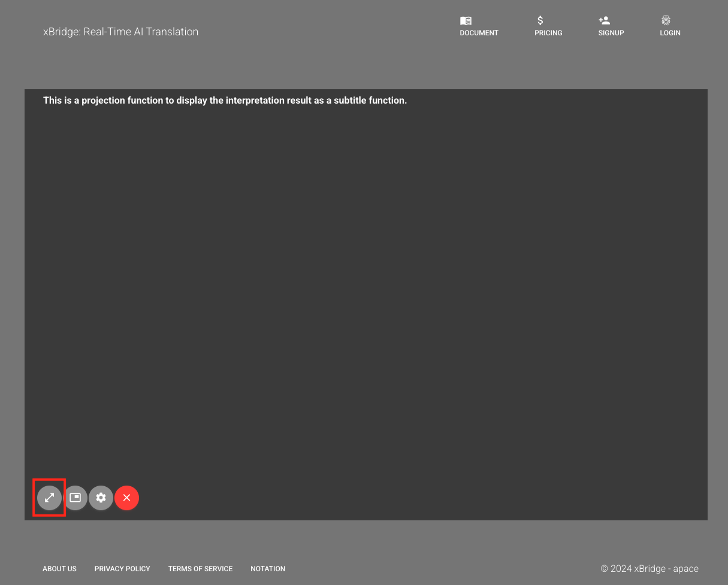Click the projection function subtitle text
Screen dimensions: 728x585
[225, 101]
